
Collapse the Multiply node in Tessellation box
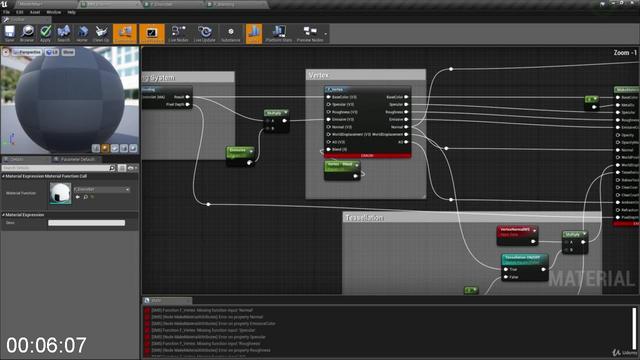(584, 234)
